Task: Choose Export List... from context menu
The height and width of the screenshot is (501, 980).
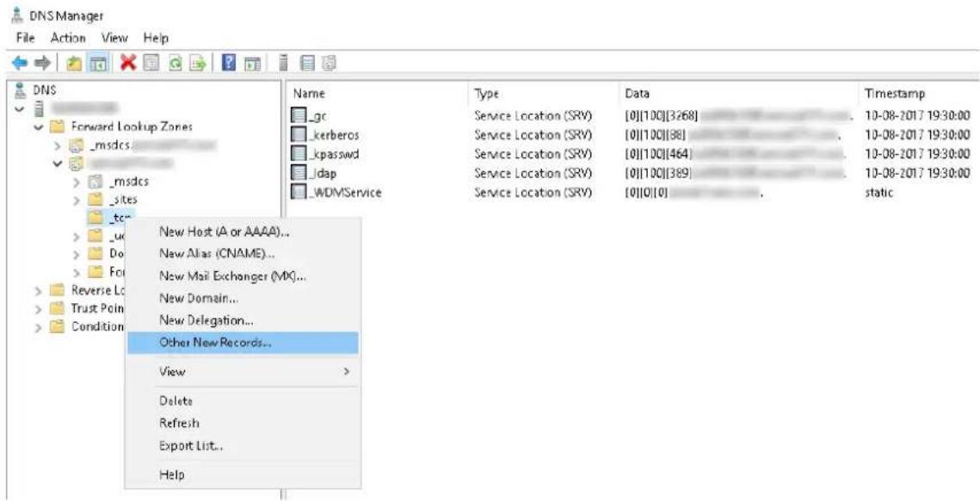Action: 243,446
